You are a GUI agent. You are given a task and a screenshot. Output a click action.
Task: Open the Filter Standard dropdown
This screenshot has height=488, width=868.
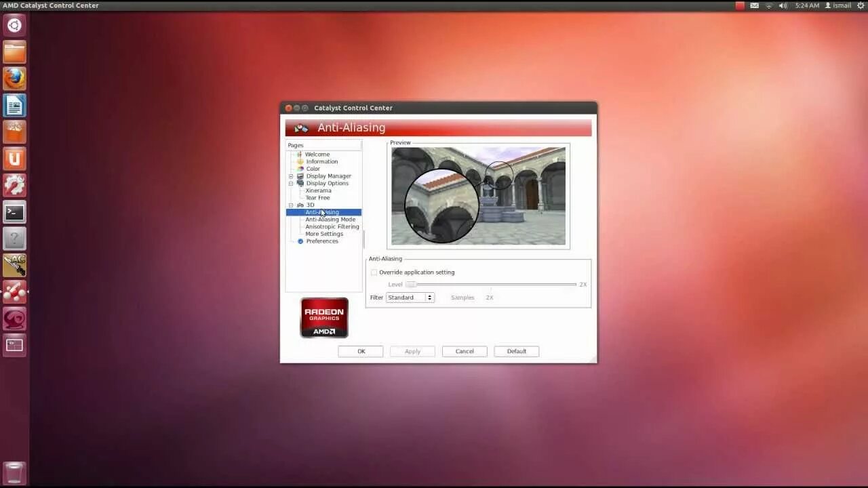pos(410,298)
